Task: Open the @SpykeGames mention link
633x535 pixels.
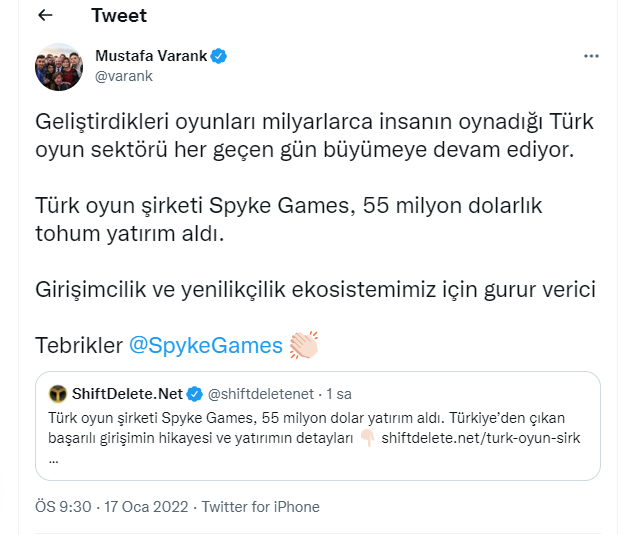Action: [x=206, y=346]
